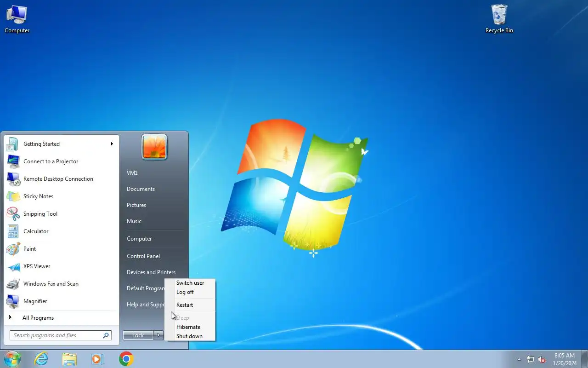Image resolution: width=588 pixels, height=368 pixels.
Task: Click the muted volume tray icon
Action: click(x=542, y=359)
